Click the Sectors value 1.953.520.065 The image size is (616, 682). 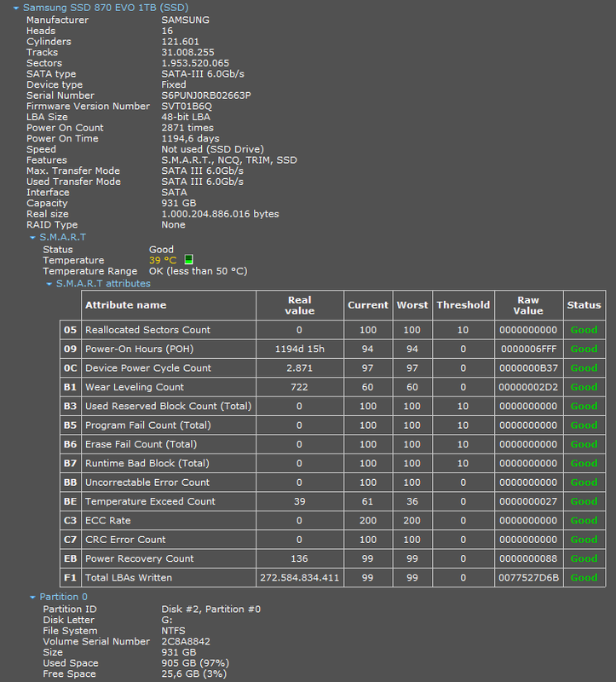tap(195, 63)
